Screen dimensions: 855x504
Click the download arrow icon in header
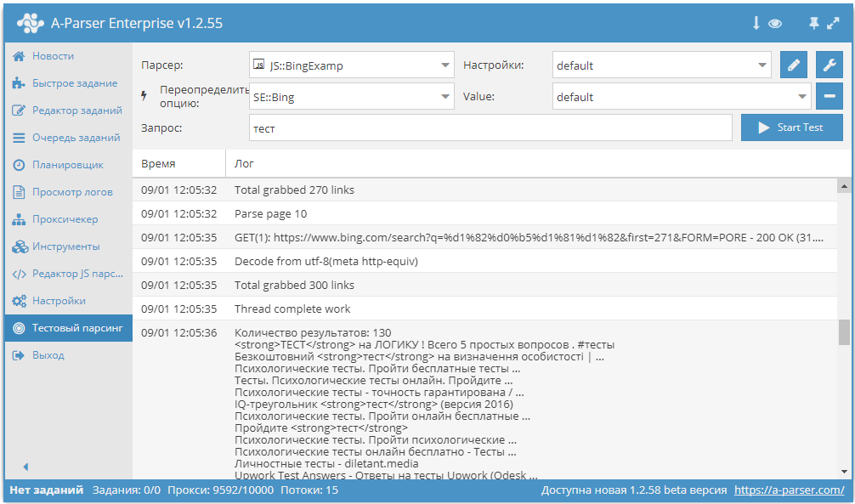pos(756,24)
